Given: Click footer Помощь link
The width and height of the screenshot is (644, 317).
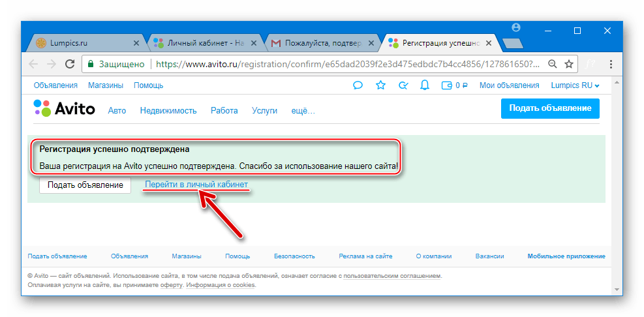Looking at the screenshot, I should pos(238,256).
